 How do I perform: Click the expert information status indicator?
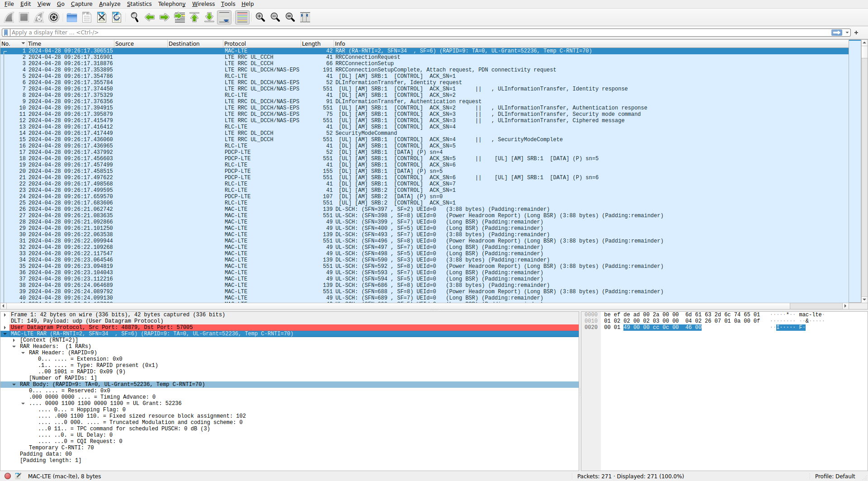(x=8, y=476)
